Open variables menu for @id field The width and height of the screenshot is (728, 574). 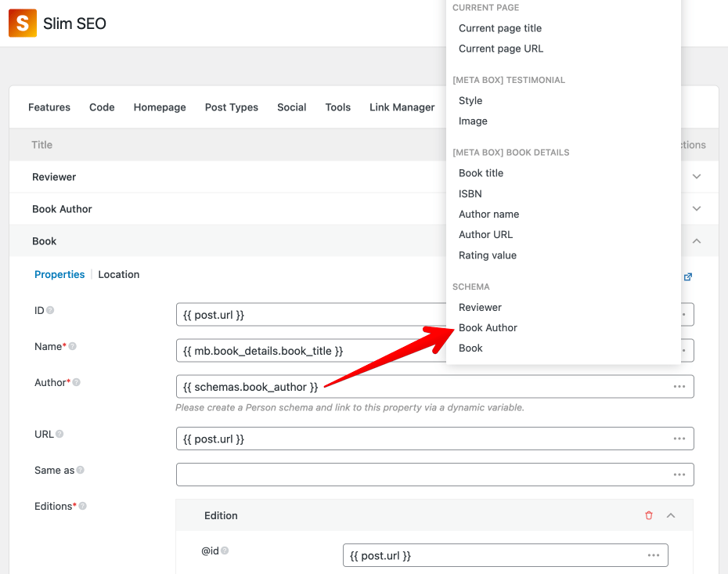654,556
